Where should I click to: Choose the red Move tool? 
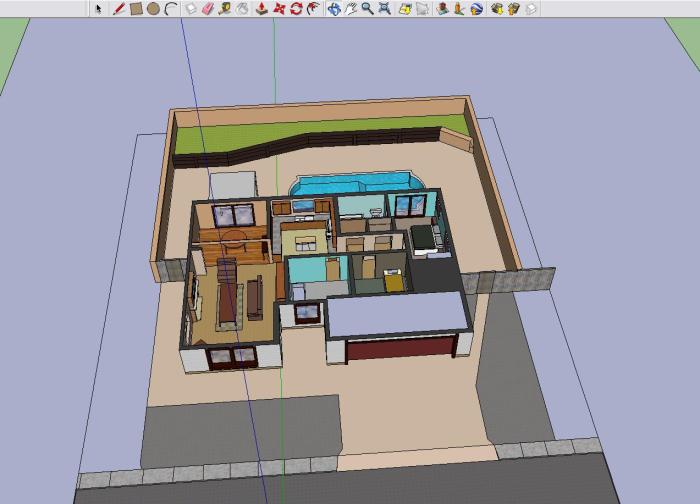pyautogui.click(x=279, y=8)
